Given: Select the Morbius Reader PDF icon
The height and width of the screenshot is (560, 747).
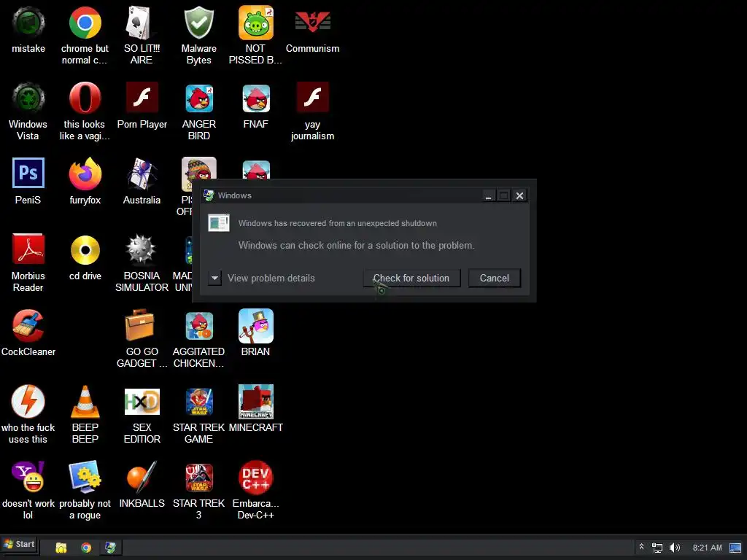Looking at the screenshot, I should pos(28,249).
